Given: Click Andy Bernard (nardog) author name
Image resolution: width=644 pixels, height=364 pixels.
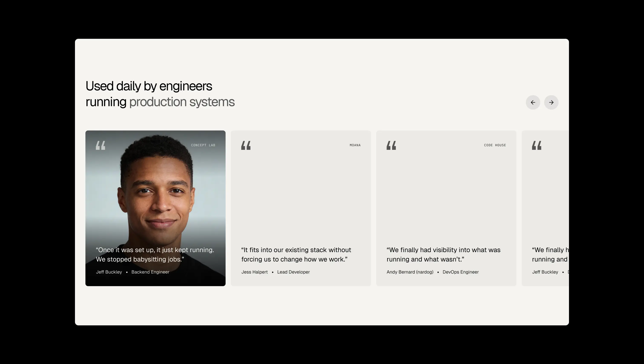Looking at the screenshot, I should pyautogui.click(x=410, y=272).
